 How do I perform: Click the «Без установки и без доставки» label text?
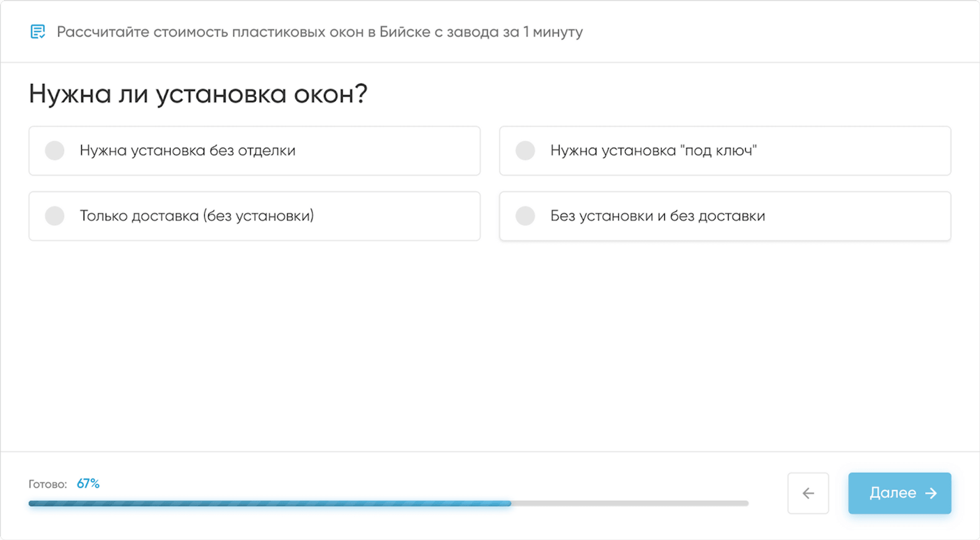click(x=657, y=216)
